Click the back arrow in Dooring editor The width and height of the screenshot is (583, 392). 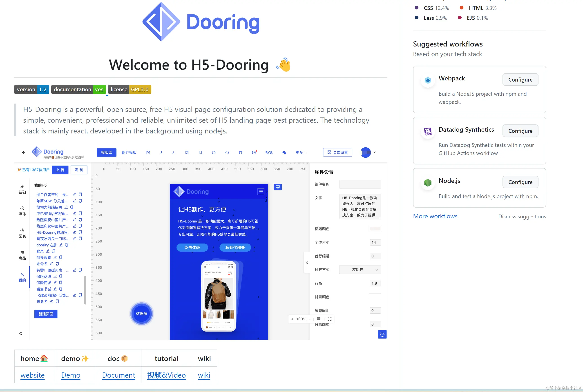pyautogui.click(x=24, y=153)
